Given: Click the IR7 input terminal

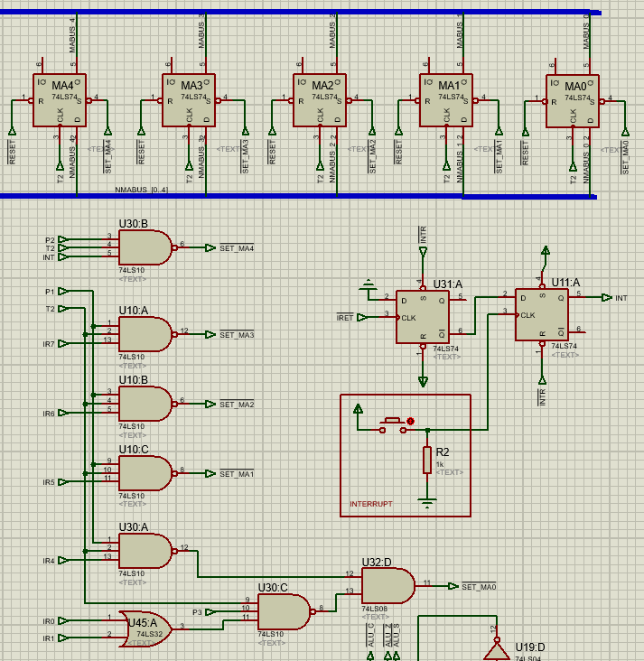Looking at the screenshot, I should point(63,343).
